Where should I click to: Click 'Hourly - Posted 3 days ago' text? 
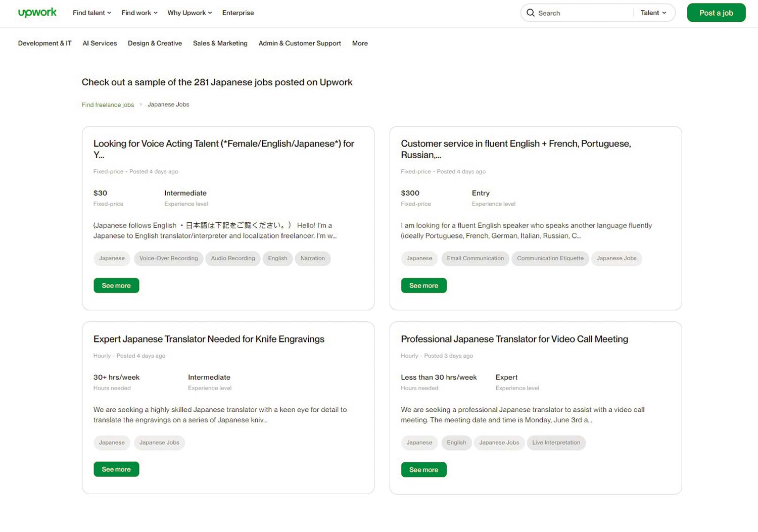pyautogui.click(x=437, y=356)
